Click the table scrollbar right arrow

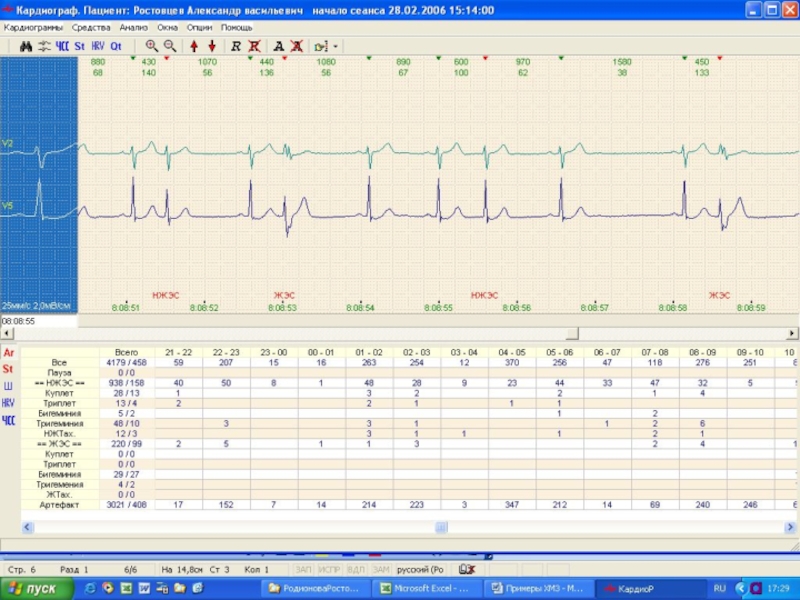(790, 527)
